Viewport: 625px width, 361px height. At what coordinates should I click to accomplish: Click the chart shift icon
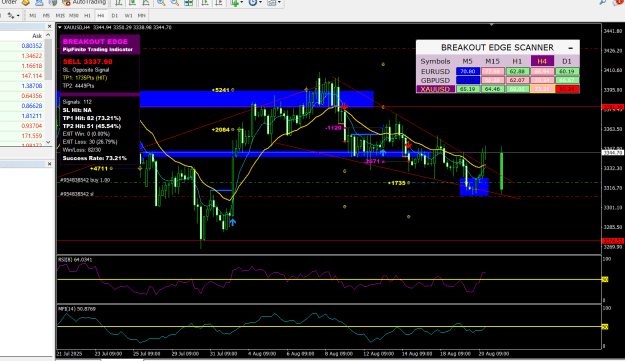pos(218,2)
